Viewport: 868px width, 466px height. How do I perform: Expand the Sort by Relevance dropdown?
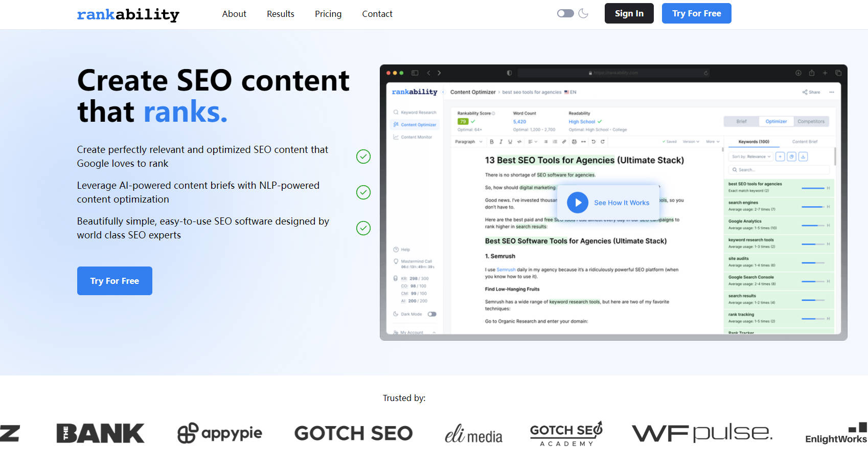pyautogui.click(x=751, y=157)
